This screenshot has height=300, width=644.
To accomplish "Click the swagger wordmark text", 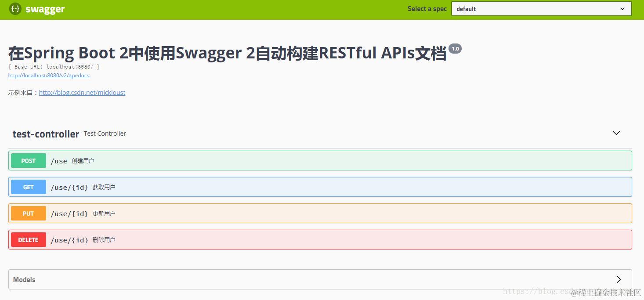I will [x=45, y=9].
